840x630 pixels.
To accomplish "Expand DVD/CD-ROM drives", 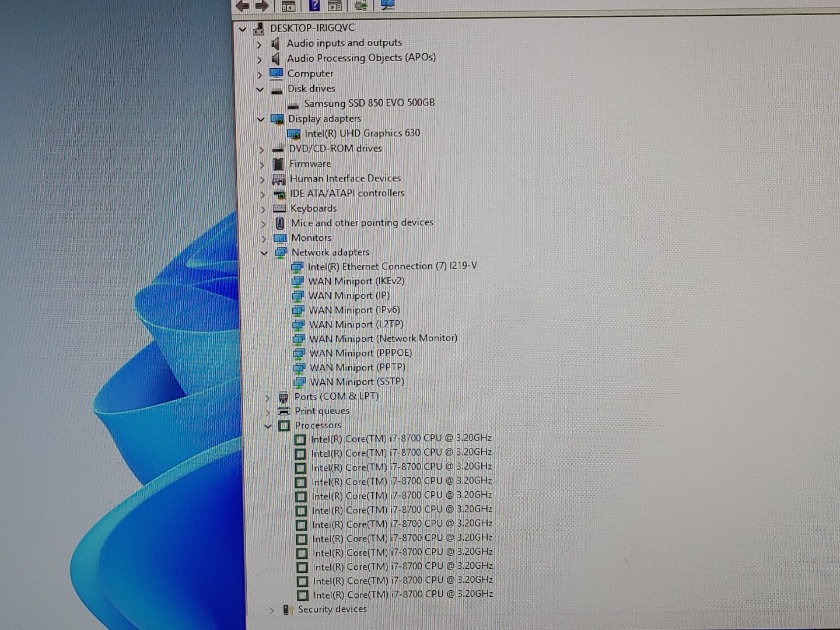I will 262,150.
